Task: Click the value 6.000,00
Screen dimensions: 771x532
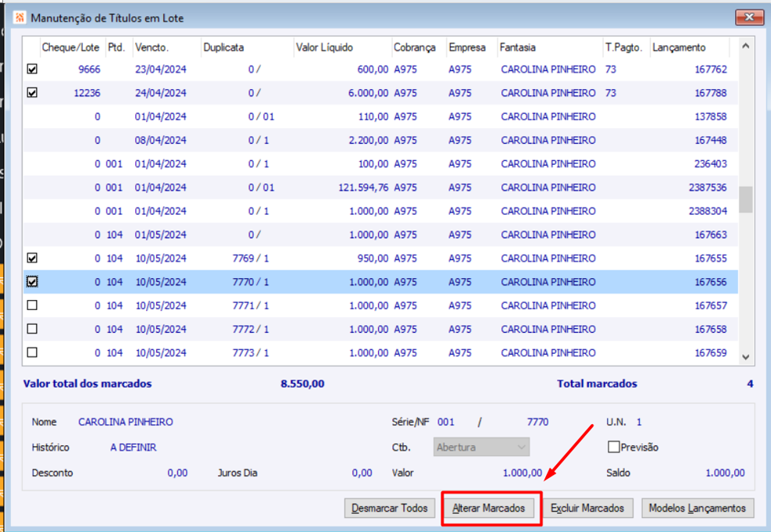Action: (x=368, y=93)
